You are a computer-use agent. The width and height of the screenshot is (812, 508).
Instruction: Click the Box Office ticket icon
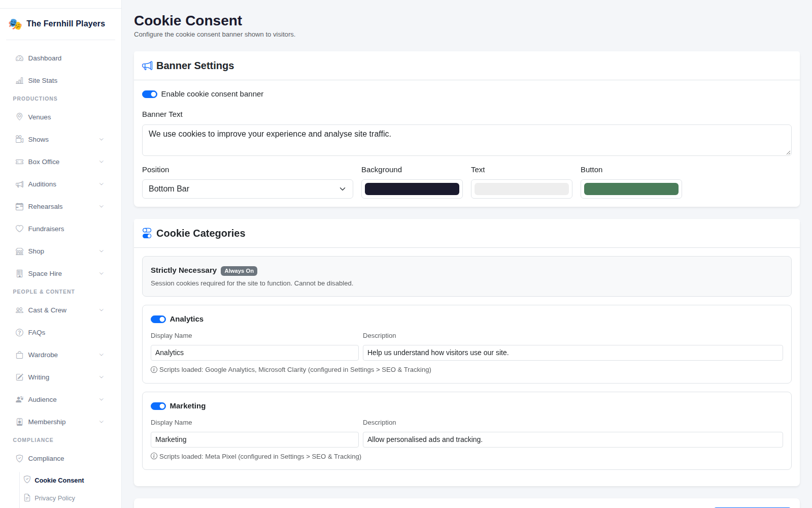[x=19, y=162]
